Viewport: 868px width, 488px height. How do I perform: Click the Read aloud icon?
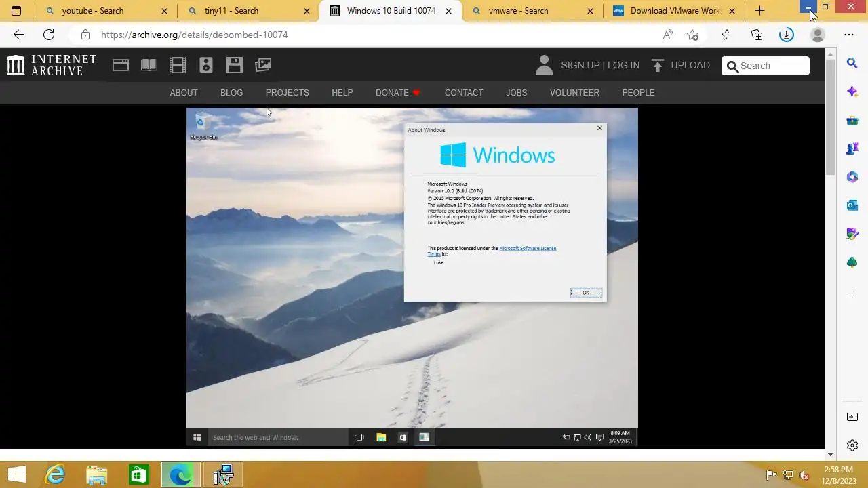668,35
